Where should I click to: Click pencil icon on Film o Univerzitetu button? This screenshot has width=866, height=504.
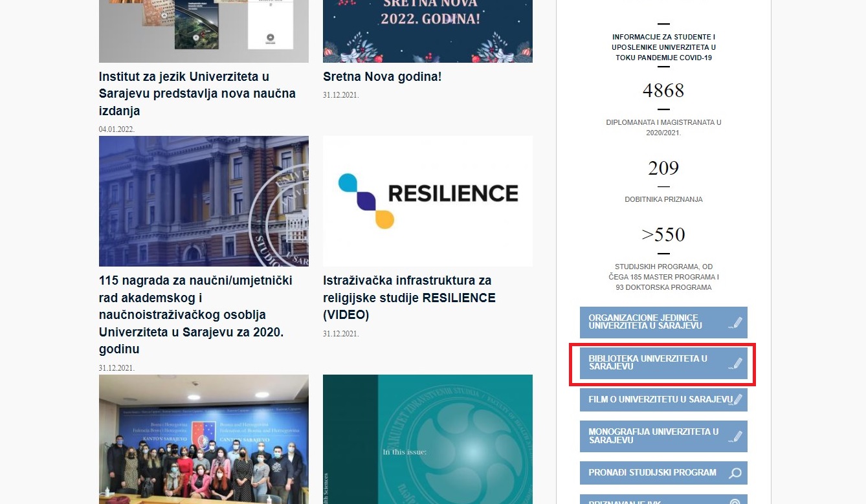click(x=736, y=400)
